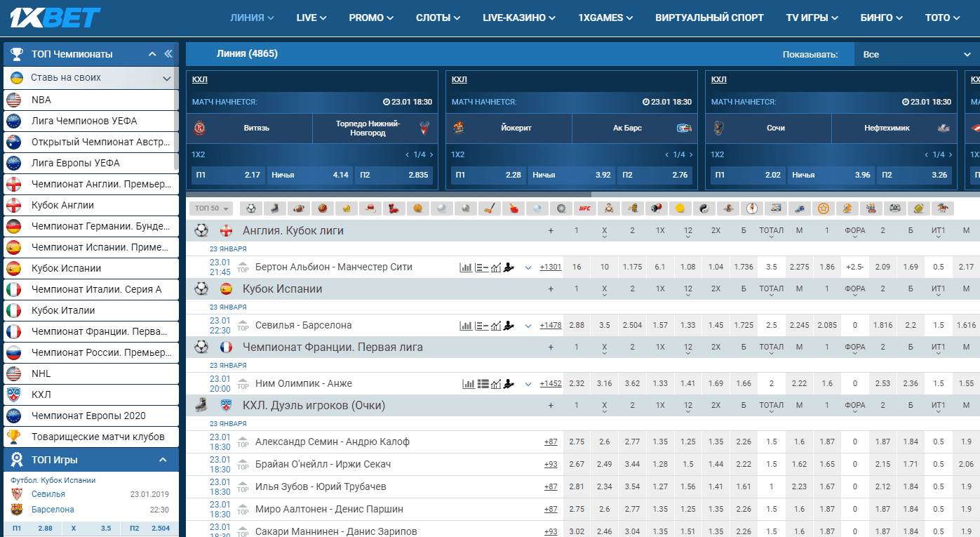980x537 pixels.
Task: Open the БИНГО menu
Action: click(x=881, y=18)
